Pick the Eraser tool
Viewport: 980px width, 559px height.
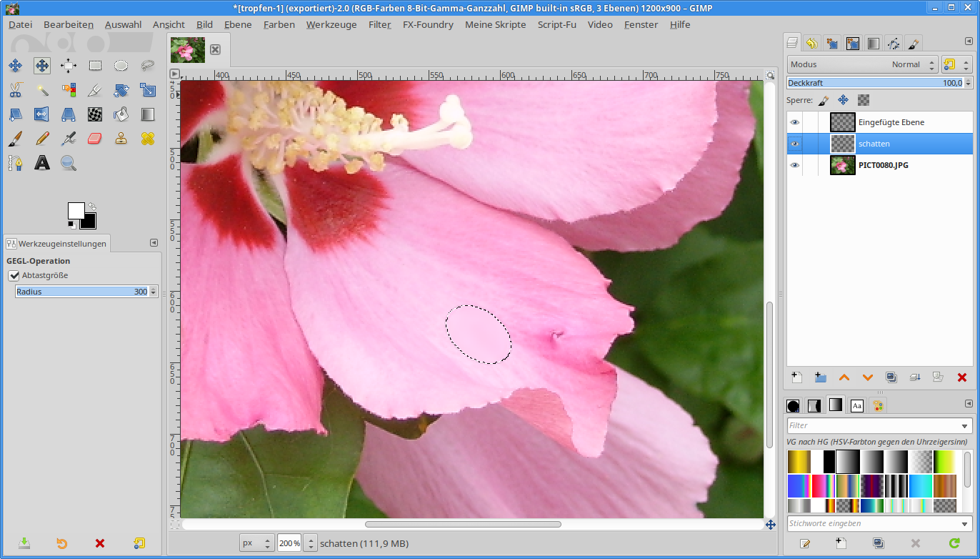pos(95,139)
